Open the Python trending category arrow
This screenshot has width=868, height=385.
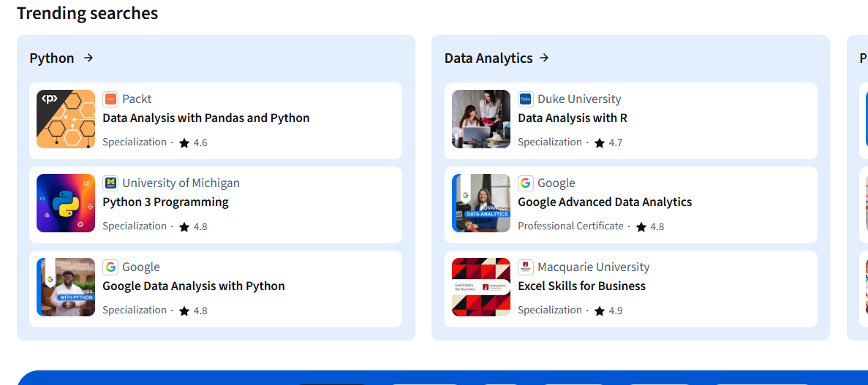click(88, 58)
